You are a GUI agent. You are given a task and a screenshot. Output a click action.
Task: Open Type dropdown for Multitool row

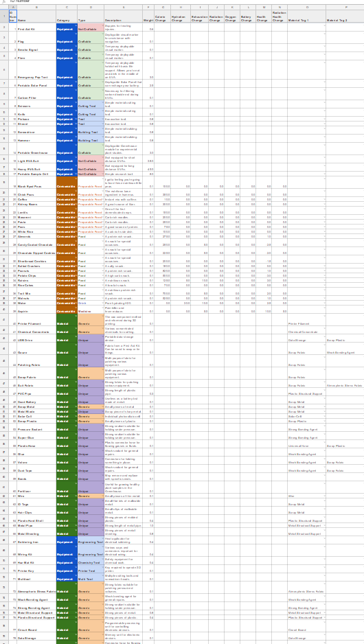tap(102, 575)
